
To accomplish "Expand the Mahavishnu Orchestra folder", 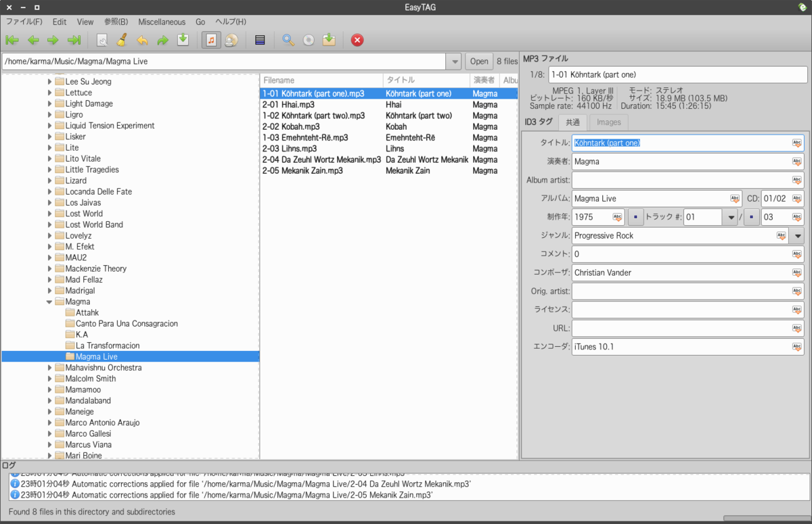I will coord(49,368).
